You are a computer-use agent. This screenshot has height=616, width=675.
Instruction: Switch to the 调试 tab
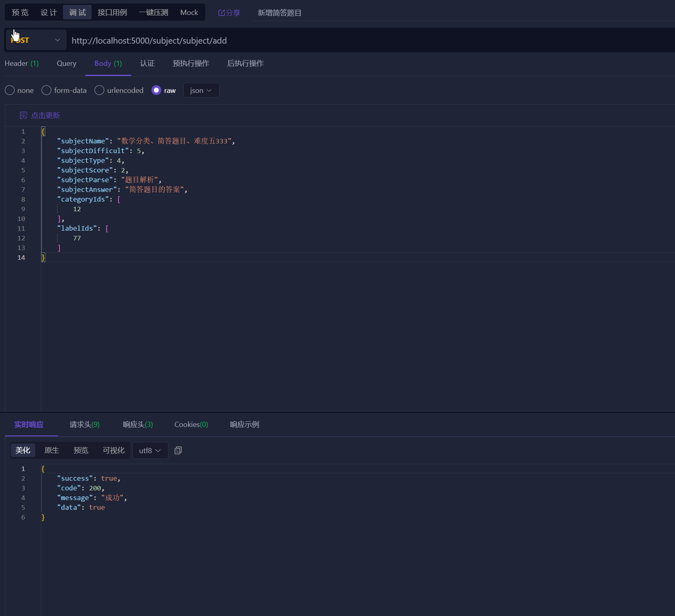78,13
